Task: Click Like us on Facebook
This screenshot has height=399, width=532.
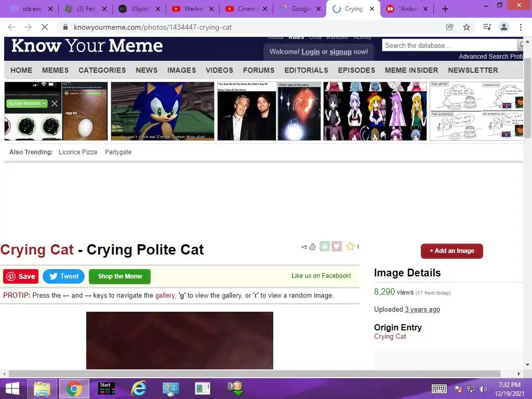Action: (321, 276)
